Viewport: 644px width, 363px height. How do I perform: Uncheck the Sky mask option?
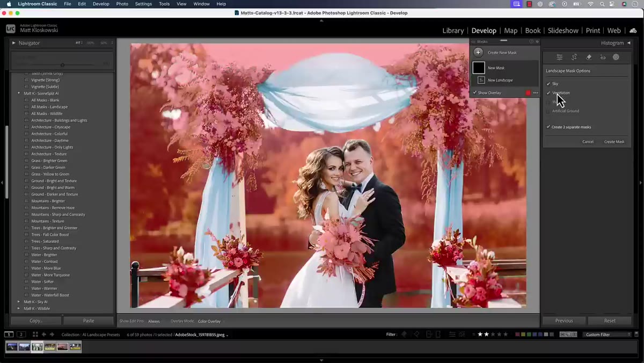click(x=548, y=84)
